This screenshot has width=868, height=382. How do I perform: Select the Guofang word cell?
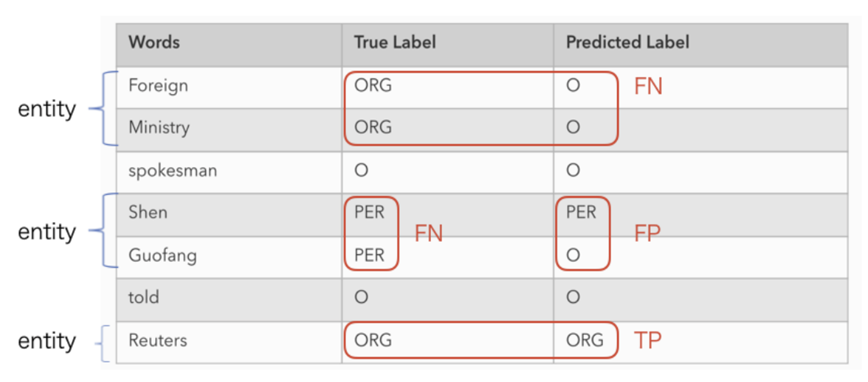(x=229, y=257)
